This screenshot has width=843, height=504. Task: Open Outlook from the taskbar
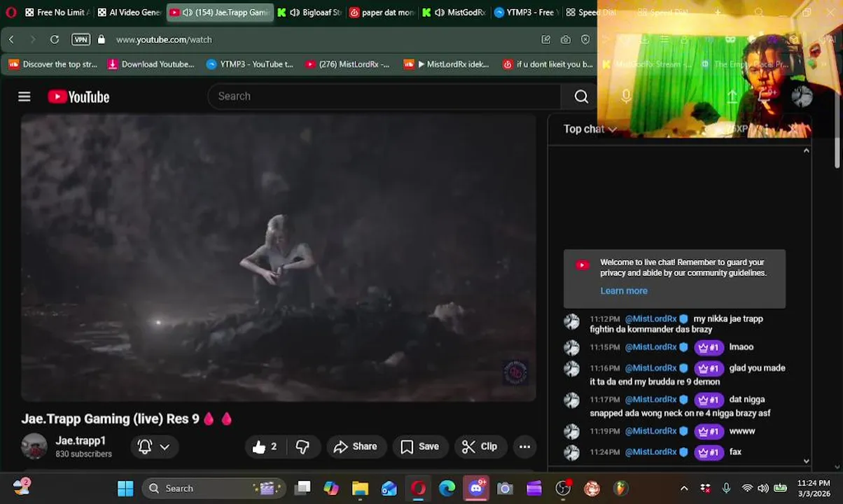pyautogui.click(x=389, y=489)
